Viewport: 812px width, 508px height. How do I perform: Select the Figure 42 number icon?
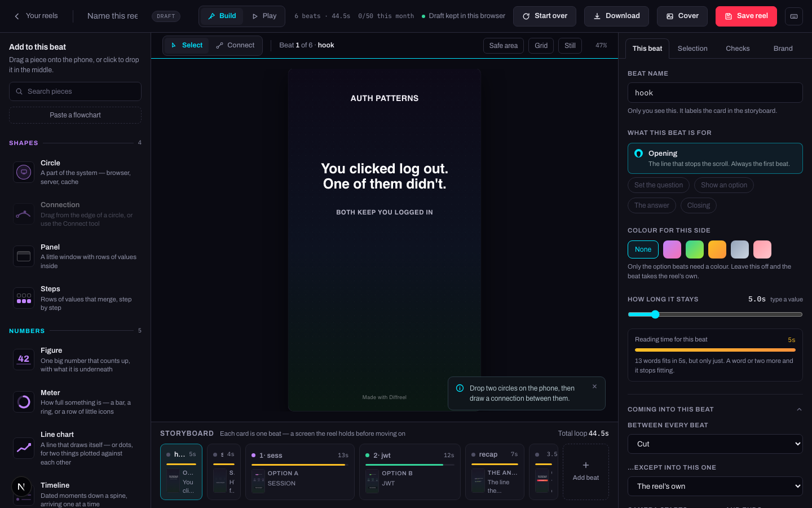click(24, 360)
